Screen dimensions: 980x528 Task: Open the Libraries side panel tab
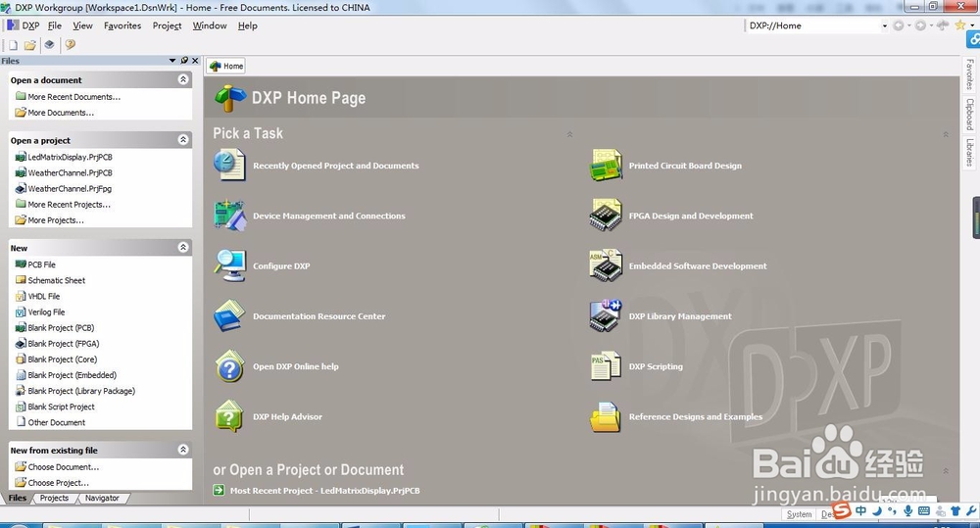[x=969, y=153]
